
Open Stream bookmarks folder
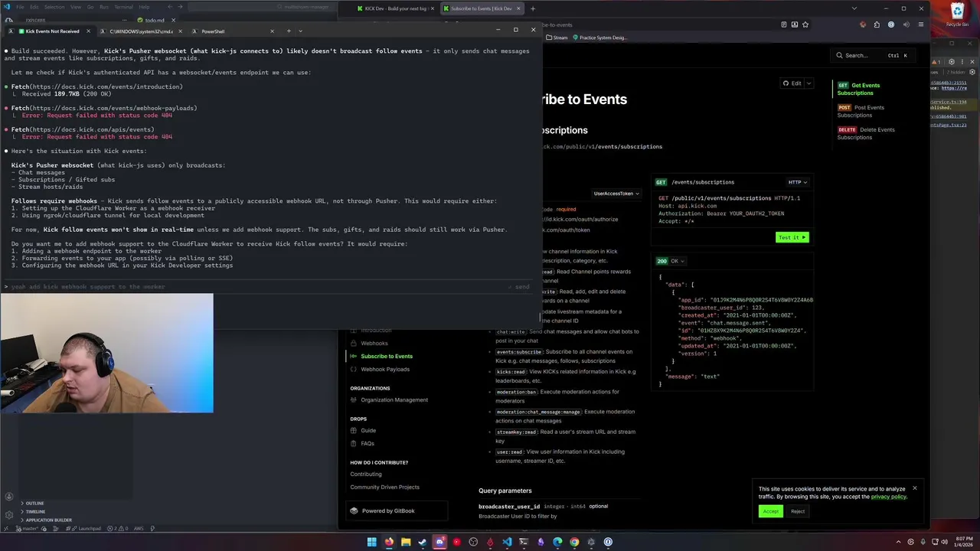coord(557,37)
